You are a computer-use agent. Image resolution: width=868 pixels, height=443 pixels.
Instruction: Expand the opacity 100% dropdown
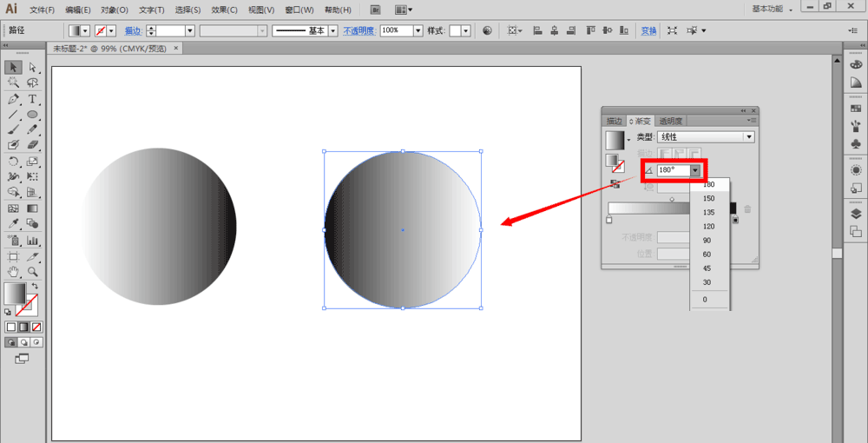pos(418,30)
